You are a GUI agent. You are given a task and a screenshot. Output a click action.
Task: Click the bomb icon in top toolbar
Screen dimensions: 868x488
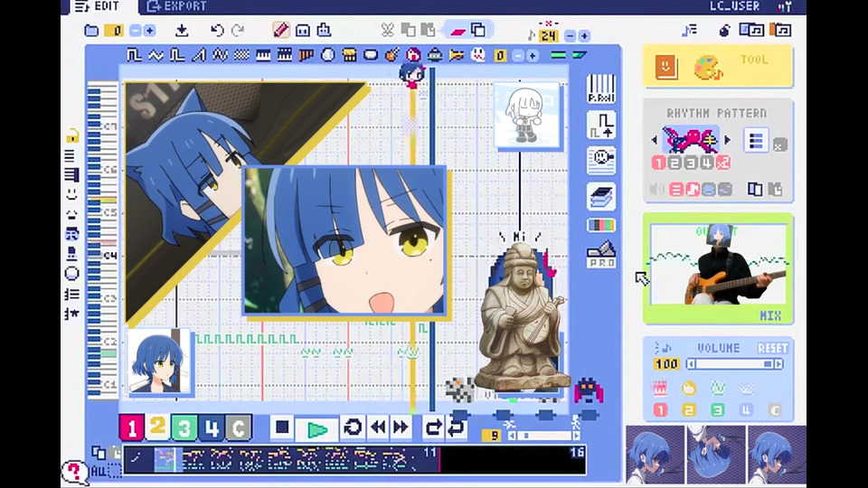(x=724, y=31)
